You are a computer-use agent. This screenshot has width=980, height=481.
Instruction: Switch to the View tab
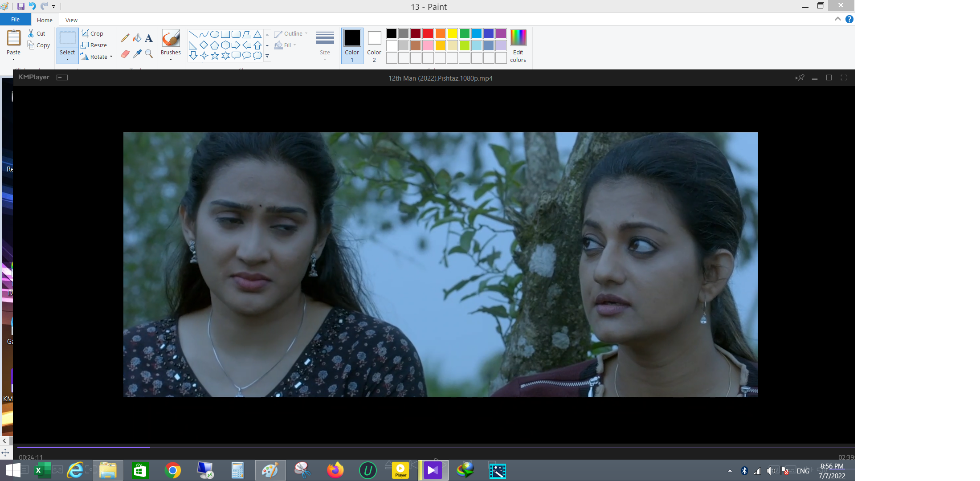[71, 20]
